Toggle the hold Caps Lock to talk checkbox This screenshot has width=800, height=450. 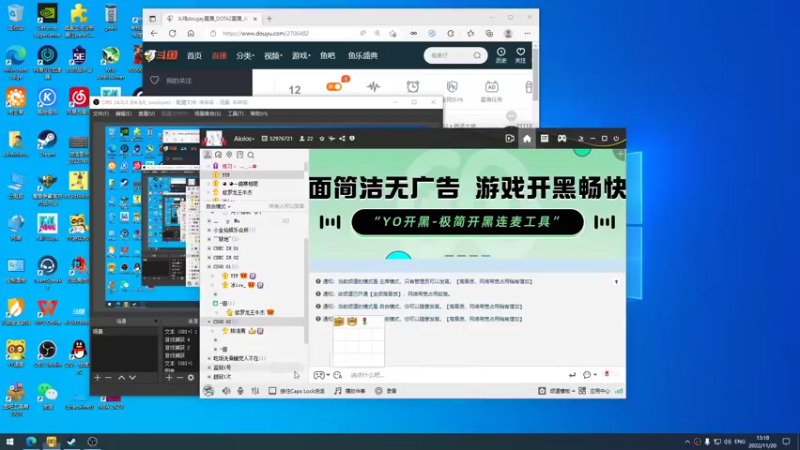coord(272,391)
